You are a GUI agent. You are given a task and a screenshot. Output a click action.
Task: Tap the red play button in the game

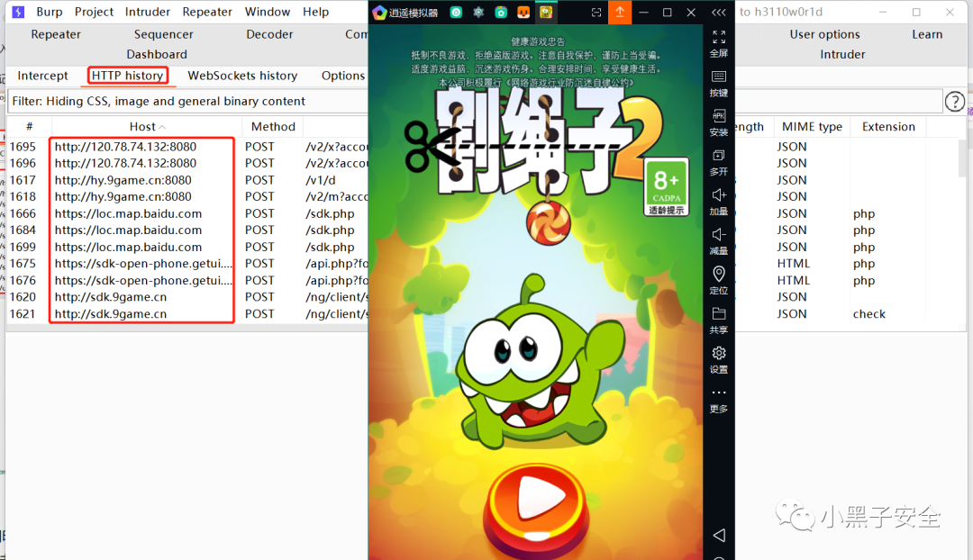click(537, 509)
